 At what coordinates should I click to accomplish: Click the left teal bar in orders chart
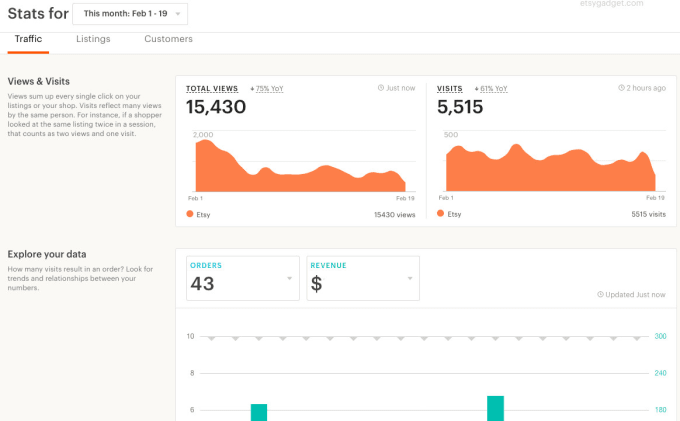click(259, 412)
